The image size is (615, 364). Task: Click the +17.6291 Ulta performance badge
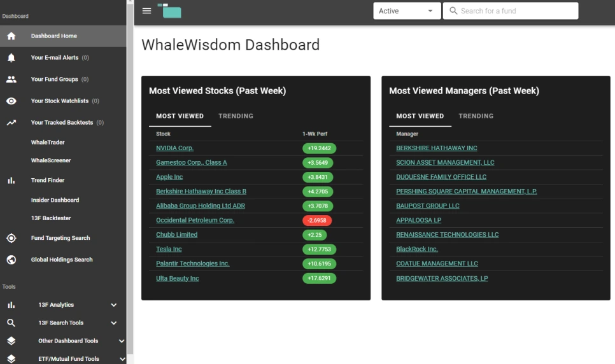[319, 278]
